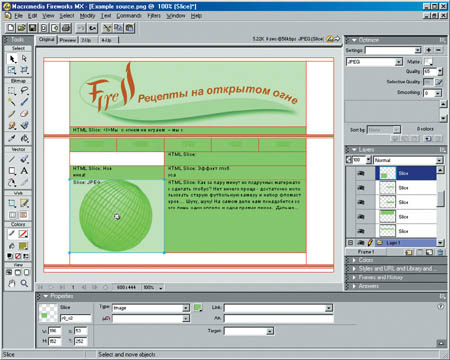Select the Pencil tool
Viewport: 450px width, 360px height.
[12, 114]
